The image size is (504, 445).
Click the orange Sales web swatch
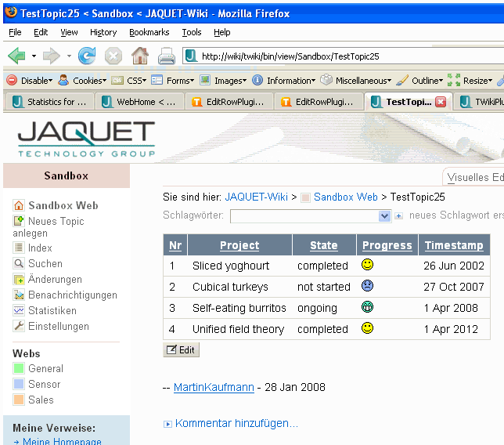click(x=19, y=400)
